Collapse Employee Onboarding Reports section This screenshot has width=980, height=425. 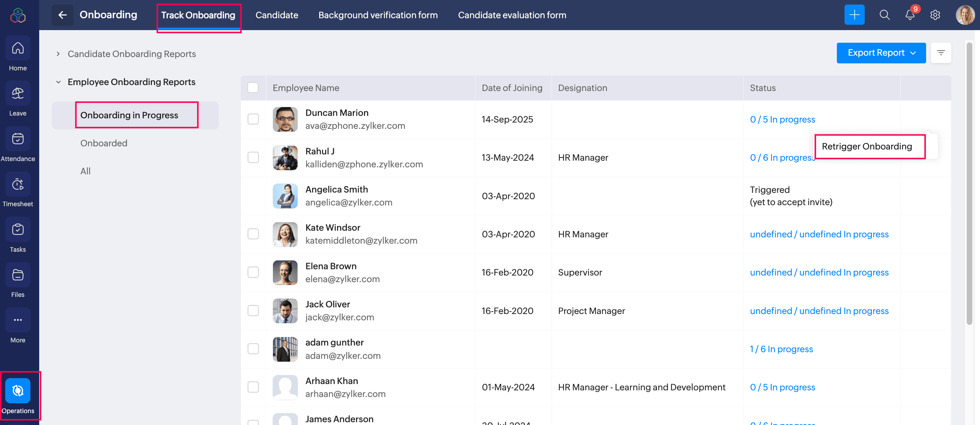pyautogui.click(x=58, y=82)
